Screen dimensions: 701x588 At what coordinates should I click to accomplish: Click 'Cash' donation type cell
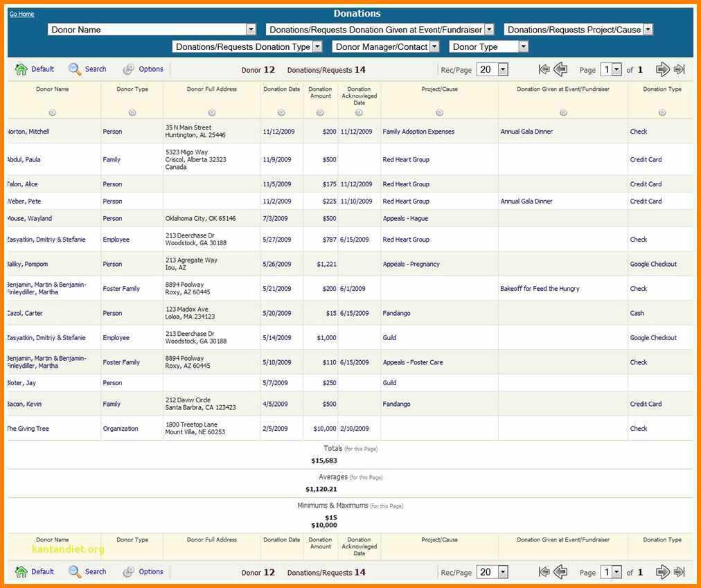[637, 313]
